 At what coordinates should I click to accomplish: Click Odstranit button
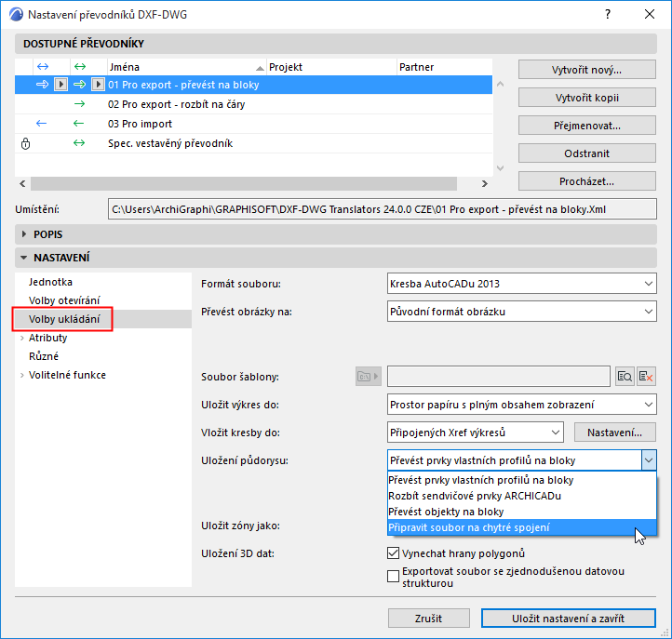(x=586, y=153)
